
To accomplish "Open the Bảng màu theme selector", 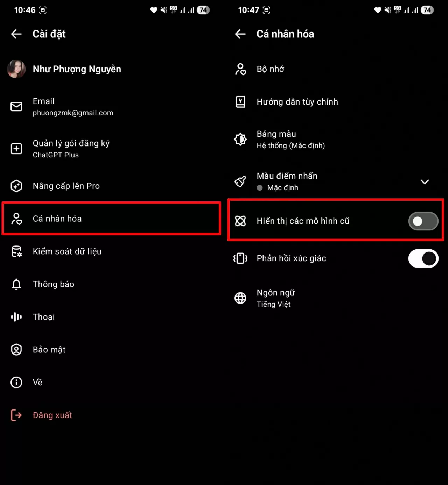I will 290,140.
